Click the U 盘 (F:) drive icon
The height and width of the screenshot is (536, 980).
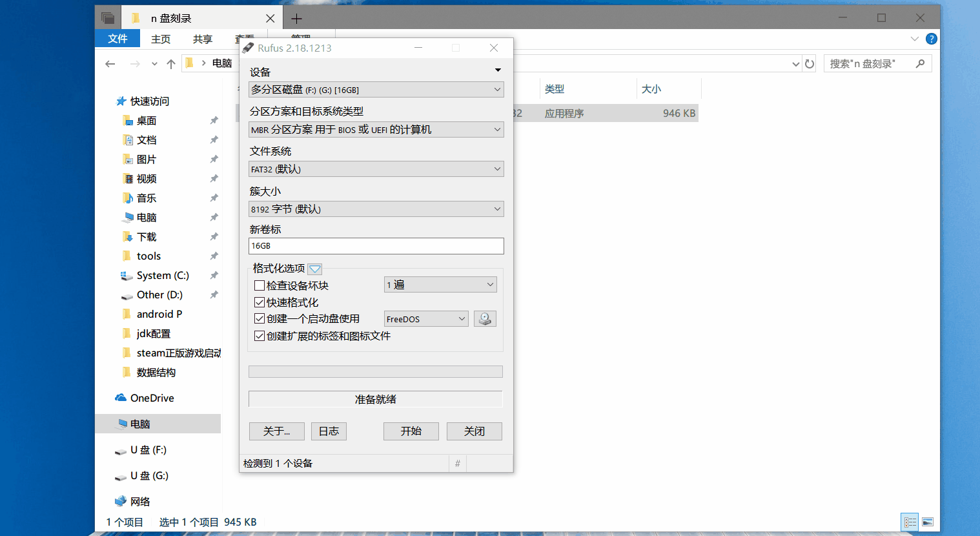tap(121, 451)
